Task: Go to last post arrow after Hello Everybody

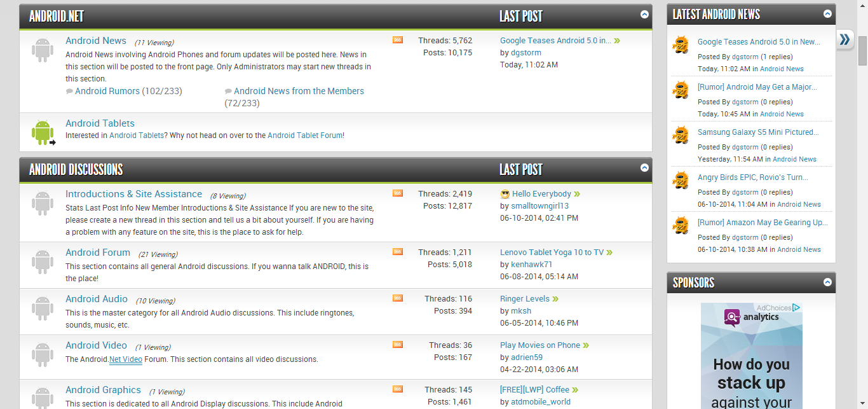Action: click(577, 194)
